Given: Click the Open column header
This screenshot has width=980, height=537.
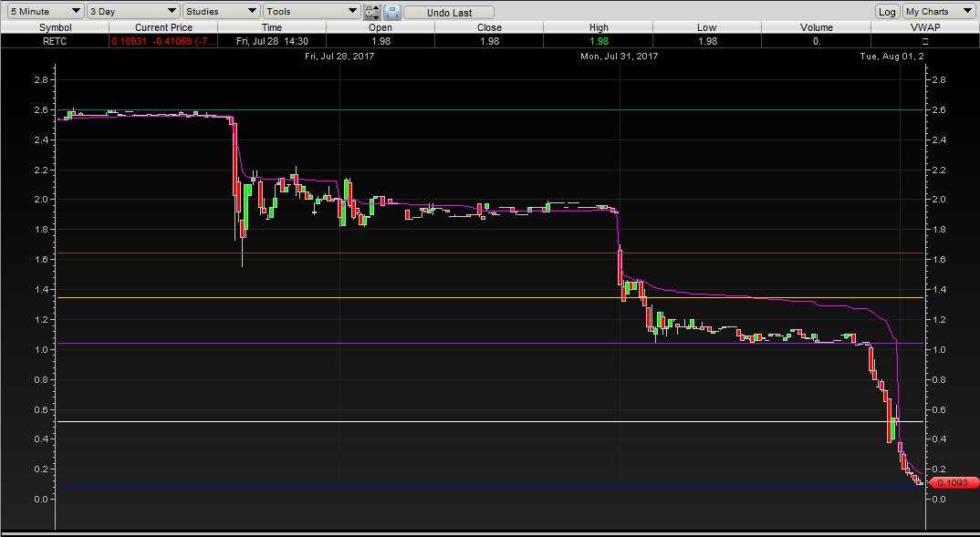Looking at the screenshot, I should 380,27.
